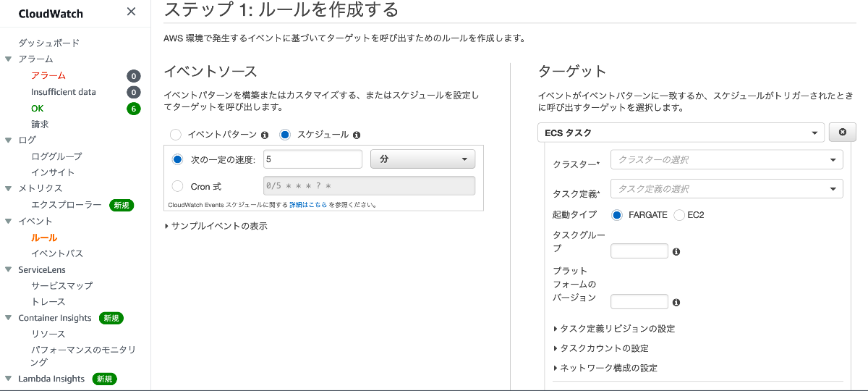Click the CloudWatch sidebar title
Image resolution: width=868 pixels, height=391 pixels.
tap(51, 14)
